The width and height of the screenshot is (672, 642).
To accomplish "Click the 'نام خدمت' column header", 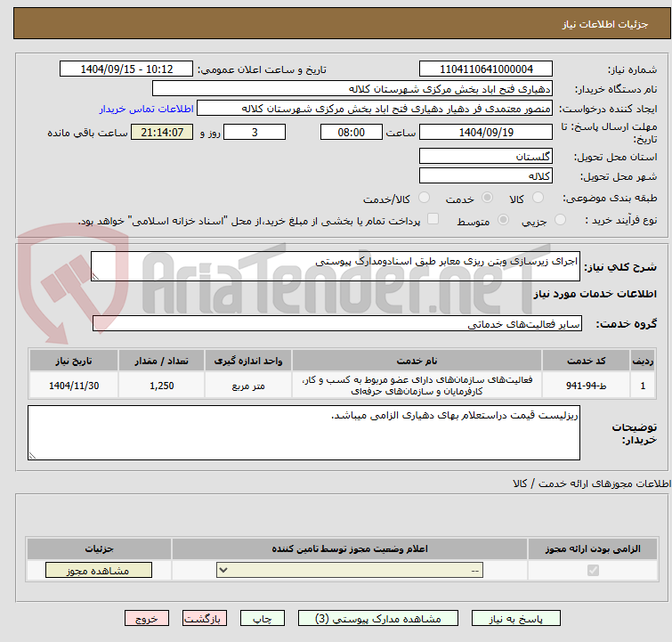I will [417, 361].
